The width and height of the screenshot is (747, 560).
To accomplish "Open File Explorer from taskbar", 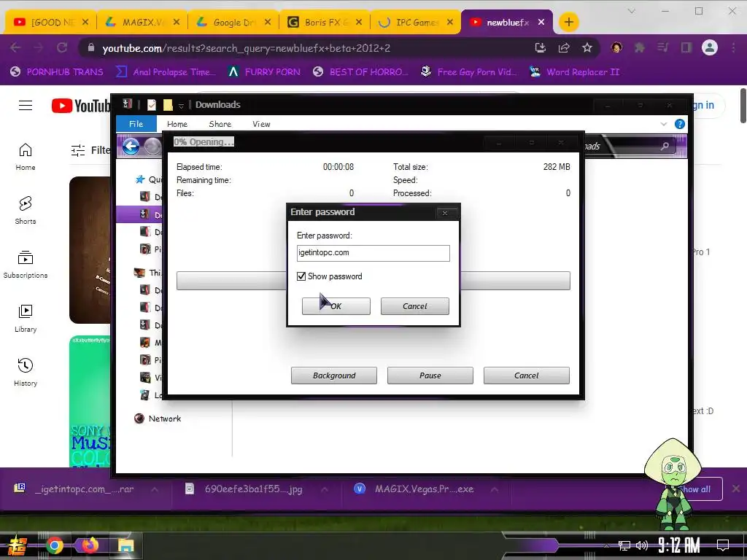I will (125, 545).
